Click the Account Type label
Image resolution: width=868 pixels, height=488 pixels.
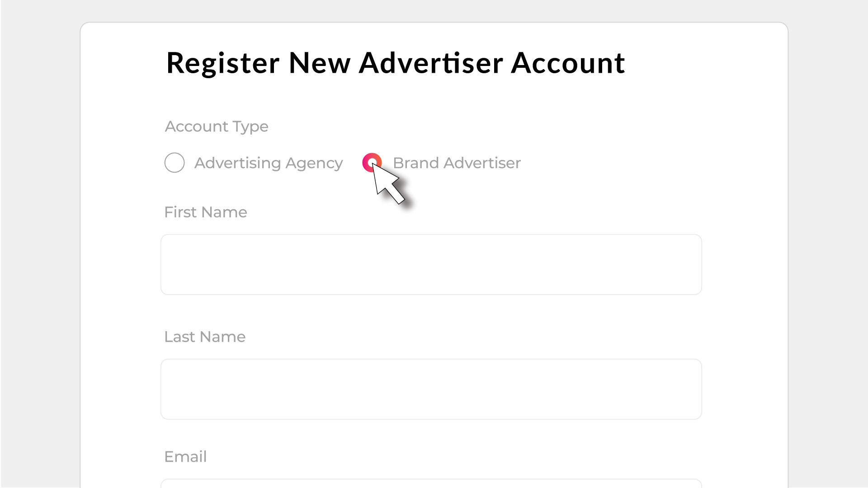pos(217,127)
